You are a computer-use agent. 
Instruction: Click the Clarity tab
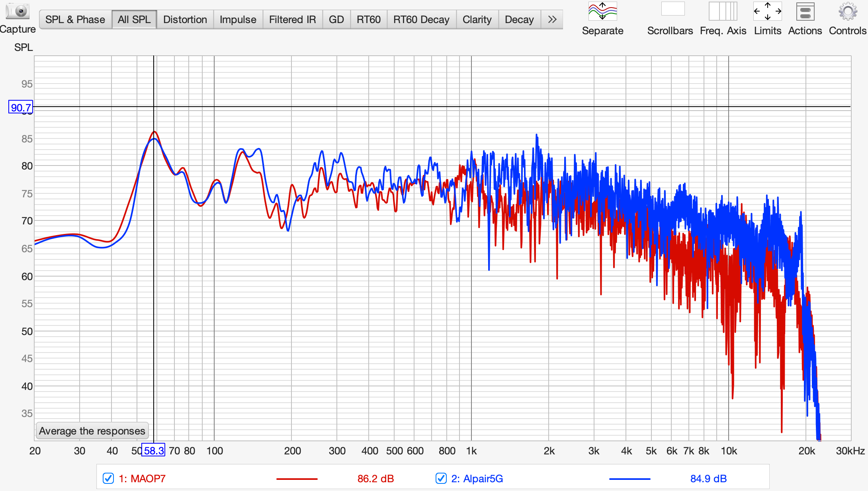477,19
